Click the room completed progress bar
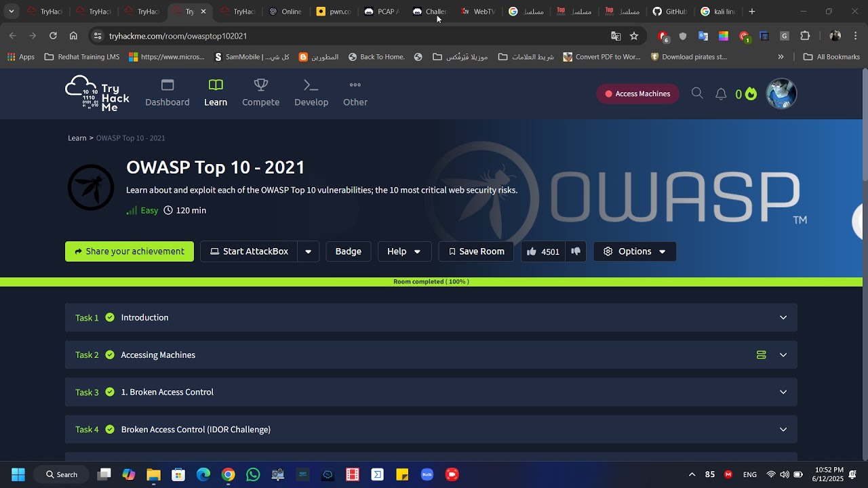 pos(431,282)
